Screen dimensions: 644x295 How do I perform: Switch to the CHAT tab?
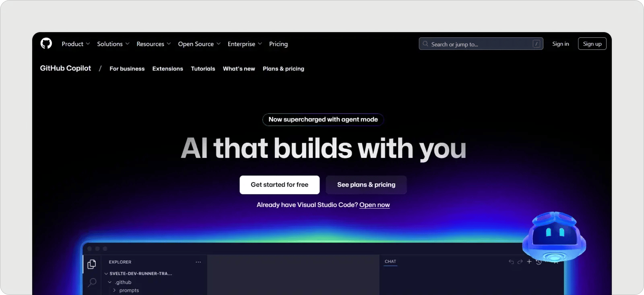click(390, 262)
